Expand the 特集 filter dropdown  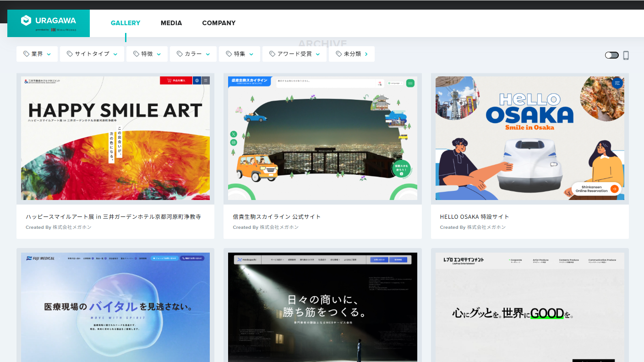point(240,54)
